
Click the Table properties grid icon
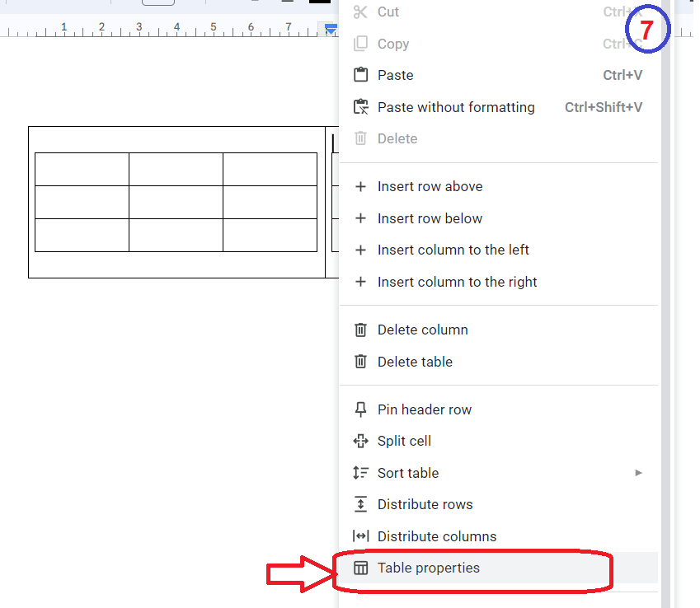click(x=360, y=568)
